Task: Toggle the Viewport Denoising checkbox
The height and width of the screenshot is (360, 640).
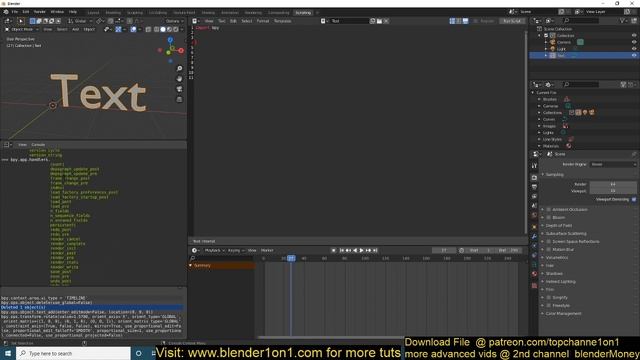Action: coord(634,199)
